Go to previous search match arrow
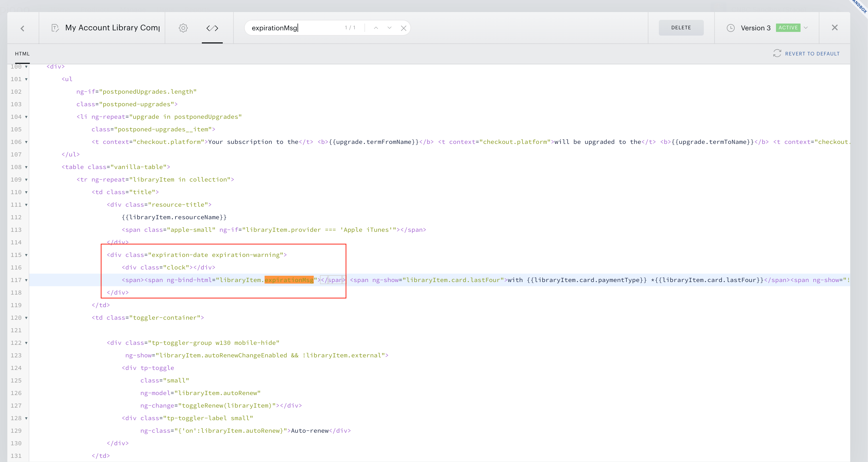The height and width of the screenshot is (462, 868). pos(376,28)
